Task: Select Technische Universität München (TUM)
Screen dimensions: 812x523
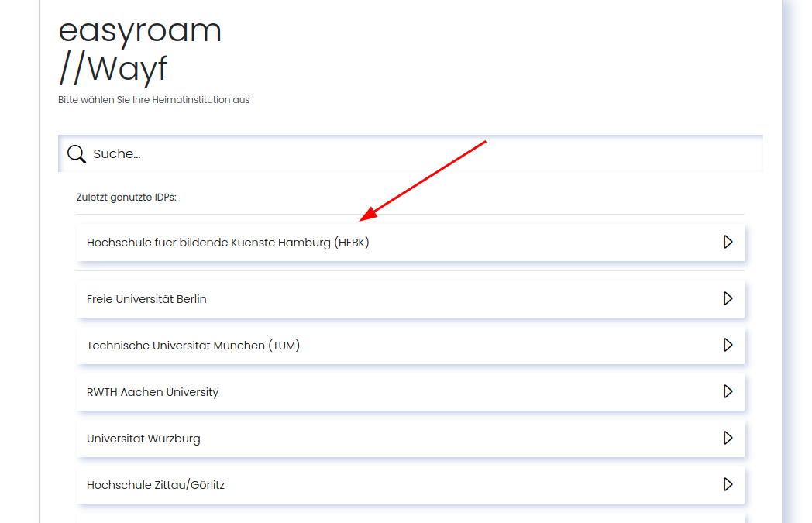Action: (411, 346)
